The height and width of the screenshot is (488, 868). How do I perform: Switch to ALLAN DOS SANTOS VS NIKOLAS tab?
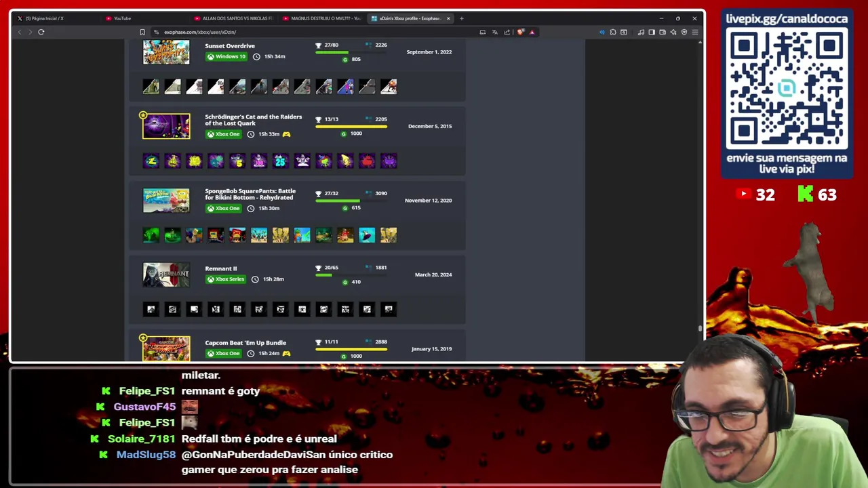[x=233, y=18]
